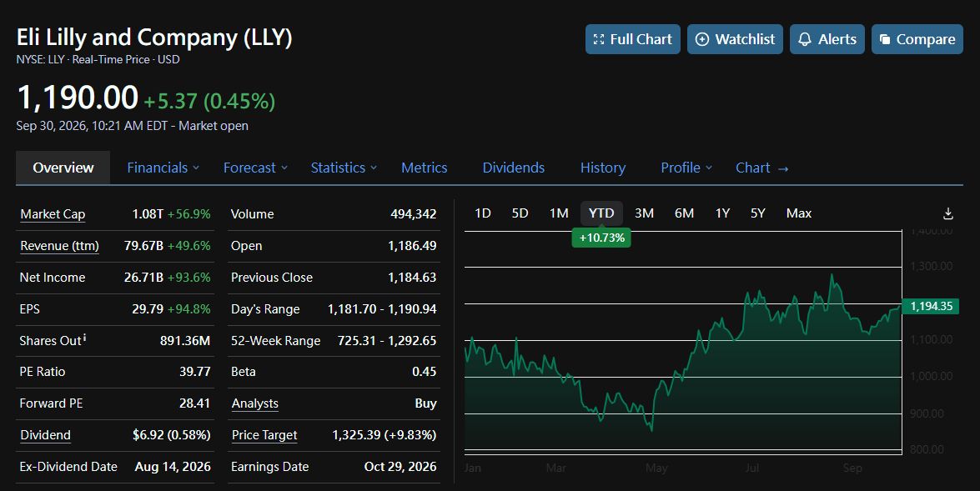The height and width of the screenshot is (491, 980).
Task: Open the Revenue (ttm) link
Action: coord(59,246)
